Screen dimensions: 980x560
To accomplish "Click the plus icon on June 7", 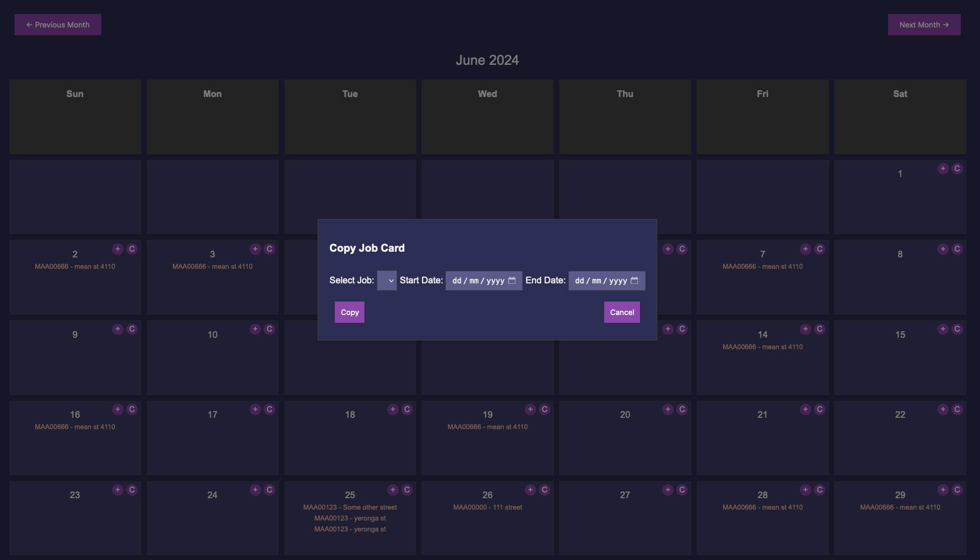I will click(805, 249).
